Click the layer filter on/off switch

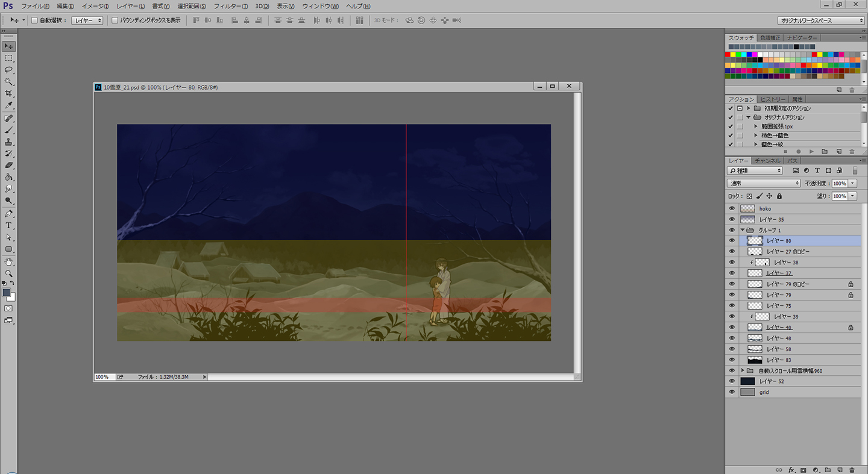tap(855, 171)
